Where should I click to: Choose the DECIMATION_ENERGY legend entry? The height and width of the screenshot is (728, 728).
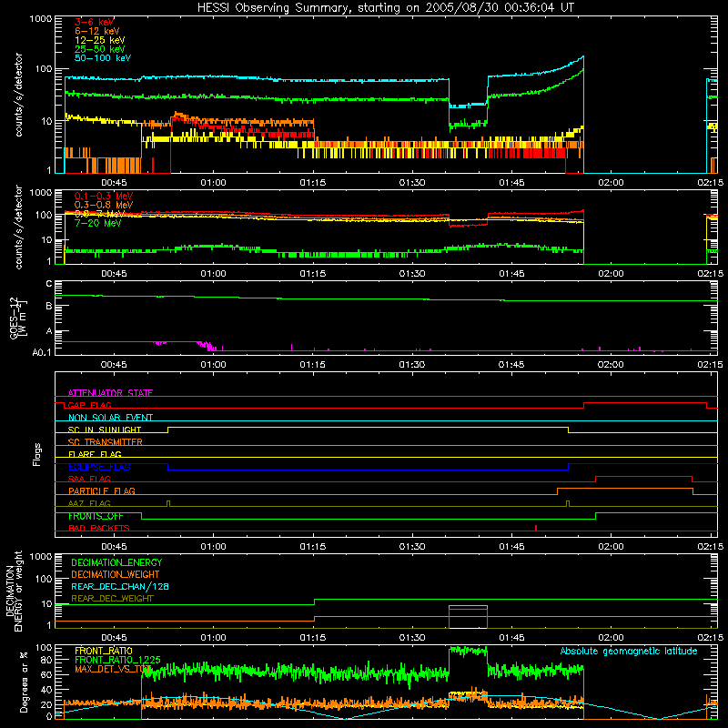coord(116,562)
